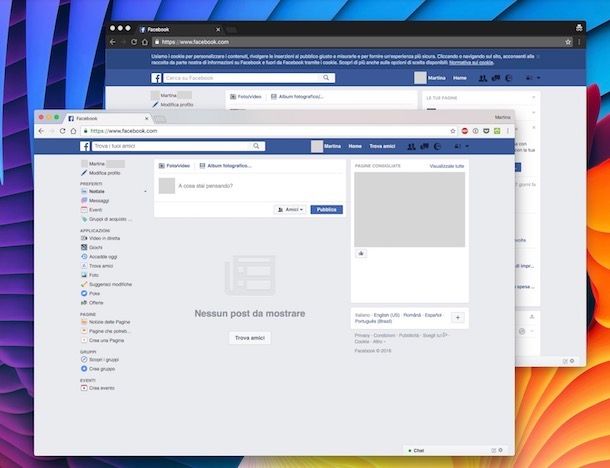Screen dimensions: 610x468
Task: Select Album fotografico in the front composer
Action: click(225, 166)
